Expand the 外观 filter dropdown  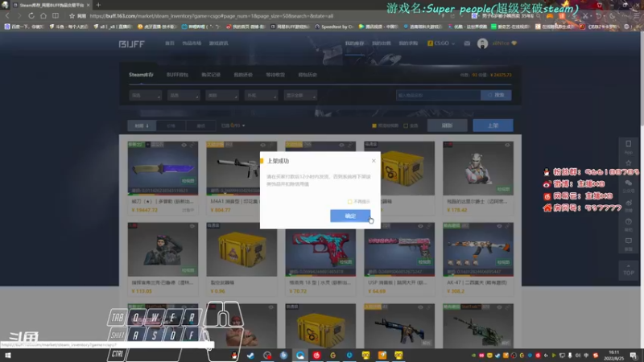point(261,95)
